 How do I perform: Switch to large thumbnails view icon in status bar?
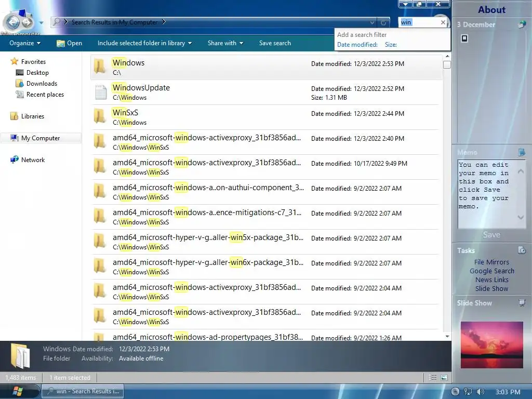point(444,377)
